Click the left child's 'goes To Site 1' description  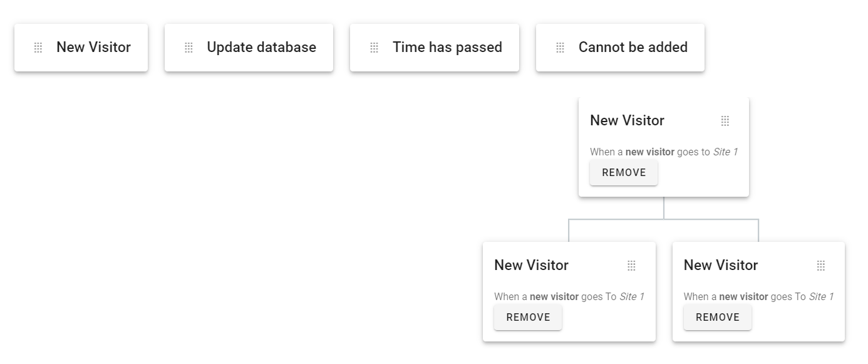[x=612, y=296]
